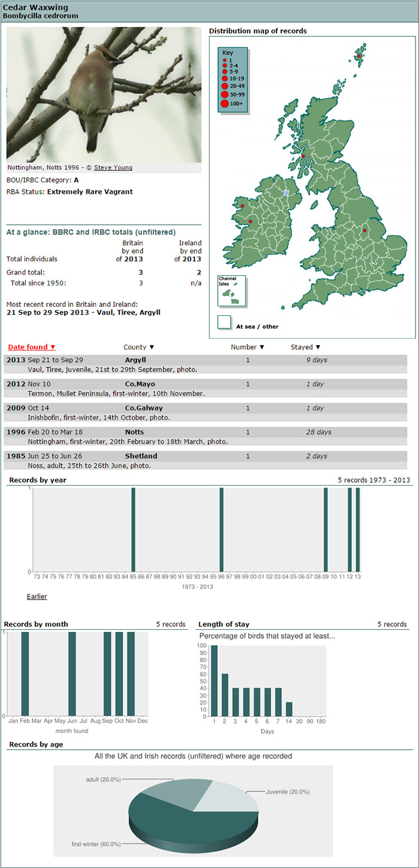
Task: Click the 2009 bar in yearly chart
Action: [x=326, y=529]
